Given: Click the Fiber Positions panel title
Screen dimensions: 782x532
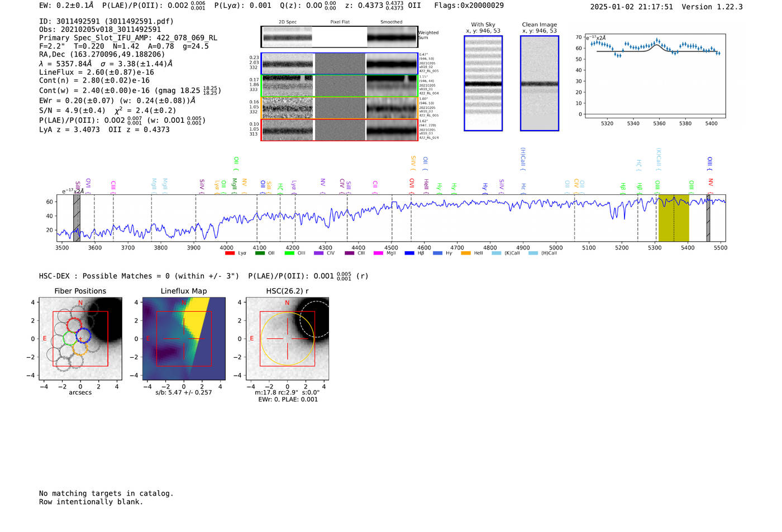Looking at the screenshot, I should 80,291.
